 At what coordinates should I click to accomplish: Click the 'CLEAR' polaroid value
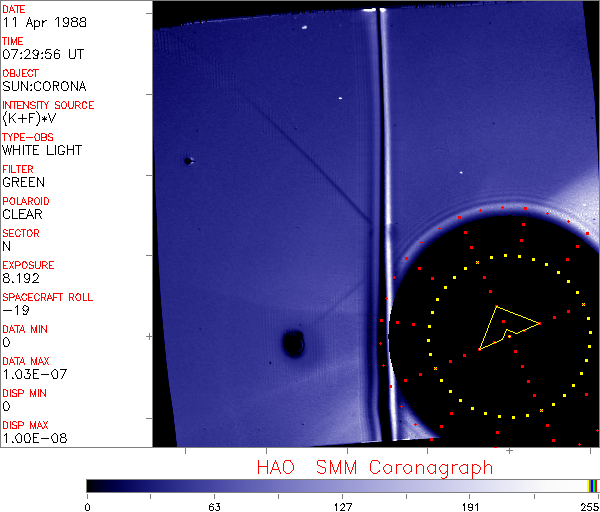pos(24,215)
